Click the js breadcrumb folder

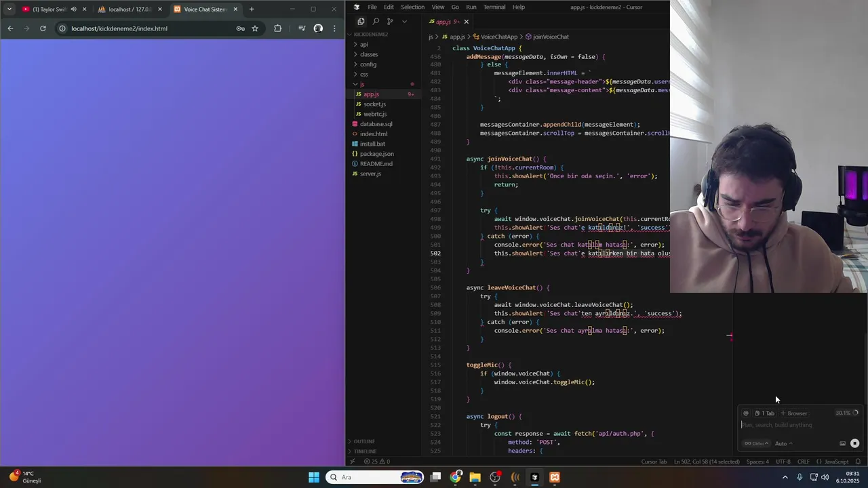point(431,37)
